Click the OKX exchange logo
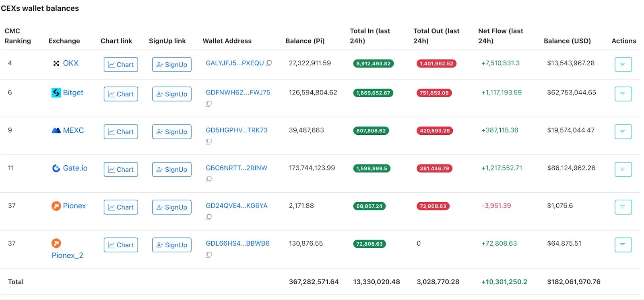Screen dimensions: 644x300 pyautogui.click(x=56, y=63)
